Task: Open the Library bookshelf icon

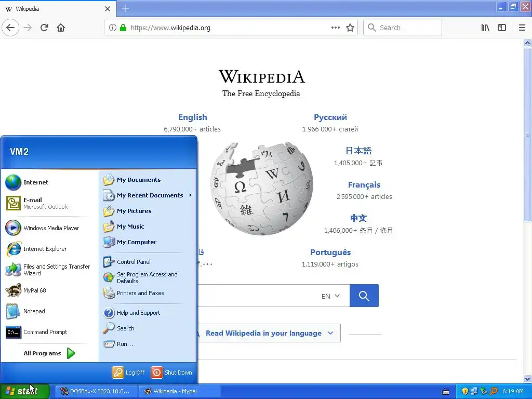Action: pos(485,28)
